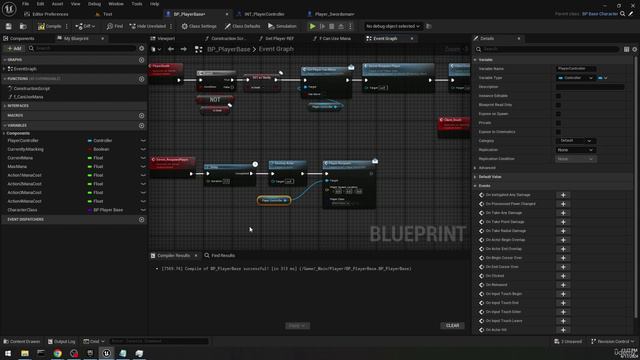Collapse the Graphs section
640x360 pixels.
click(4, 60)
